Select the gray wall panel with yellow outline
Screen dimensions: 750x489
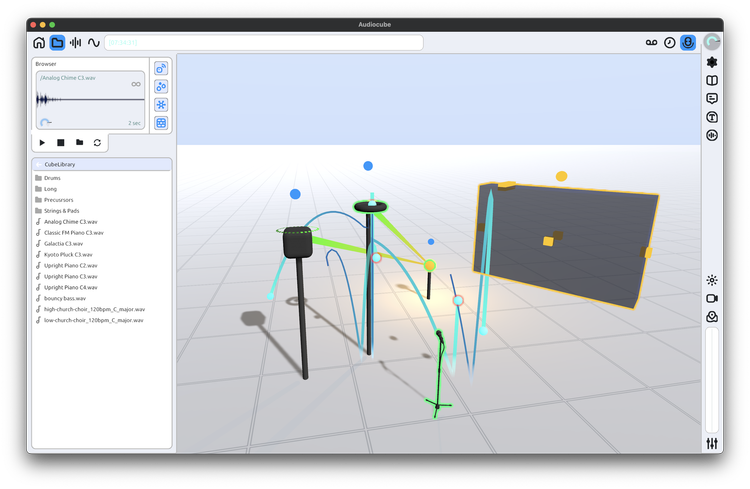(566, 245)
